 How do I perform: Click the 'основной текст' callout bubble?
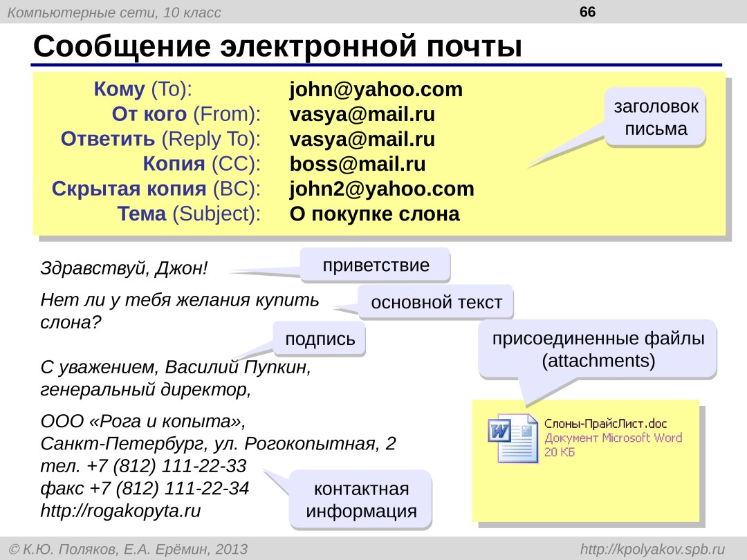(436, 302)
